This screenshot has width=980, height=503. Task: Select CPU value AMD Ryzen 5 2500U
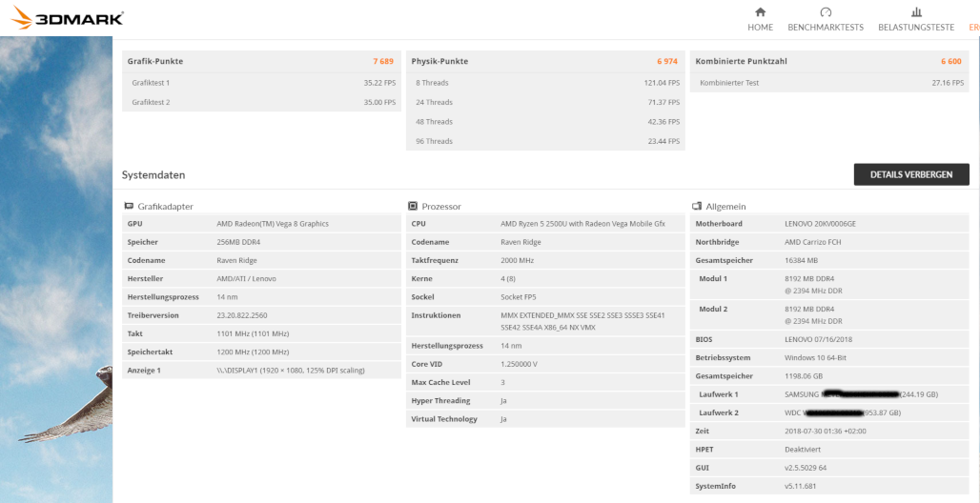click(x=583, y=224)
